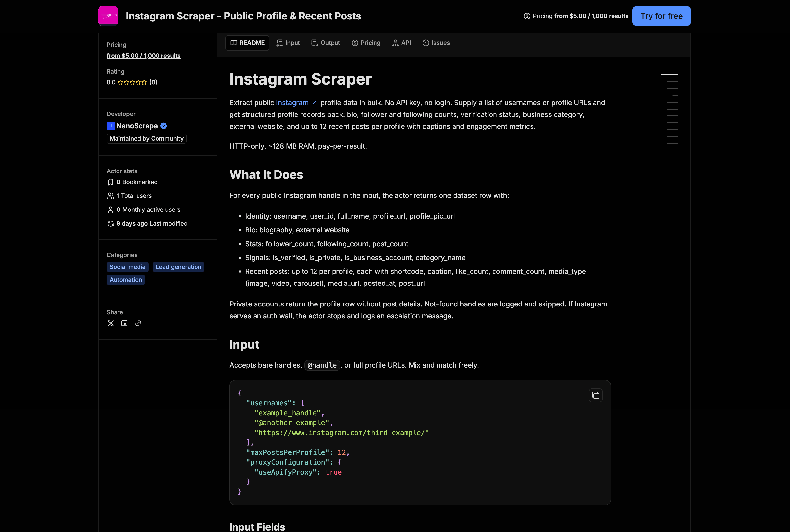
Task: Click the Stats: follower_count bullet
Action: [x=326, y=244]
